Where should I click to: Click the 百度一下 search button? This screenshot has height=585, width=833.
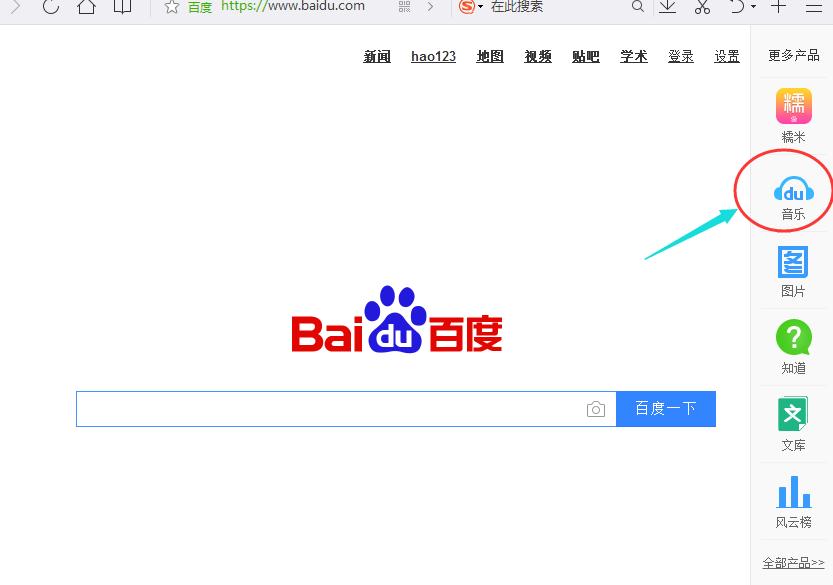666,409
